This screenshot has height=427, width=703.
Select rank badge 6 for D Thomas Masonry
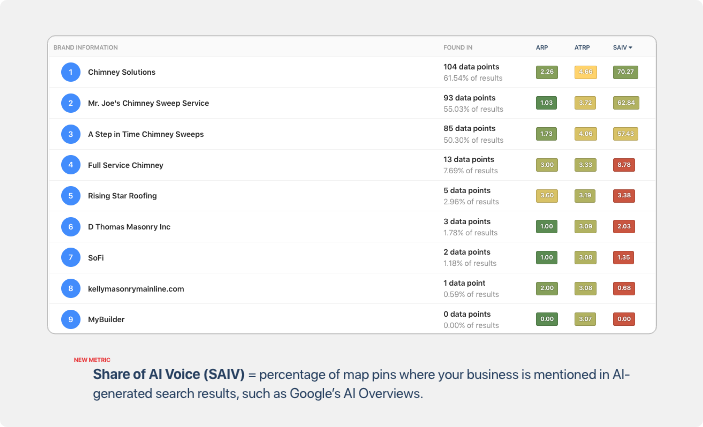coord(70,227)
